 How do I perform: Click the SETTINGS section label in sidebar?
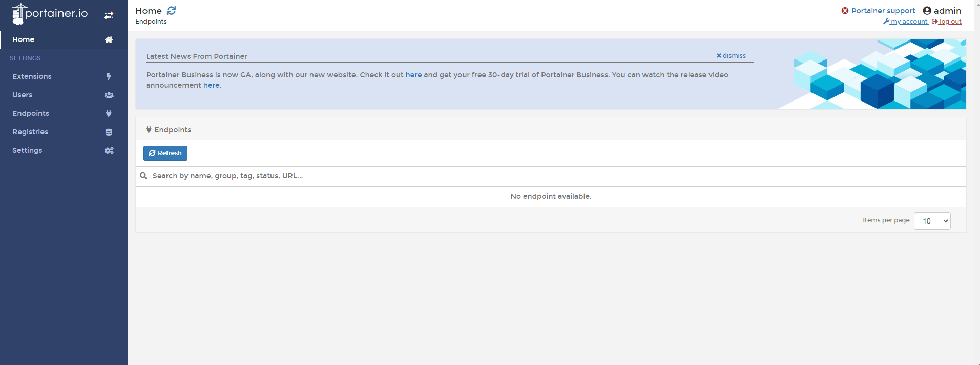pyautogui.click(x=25, y=58)
